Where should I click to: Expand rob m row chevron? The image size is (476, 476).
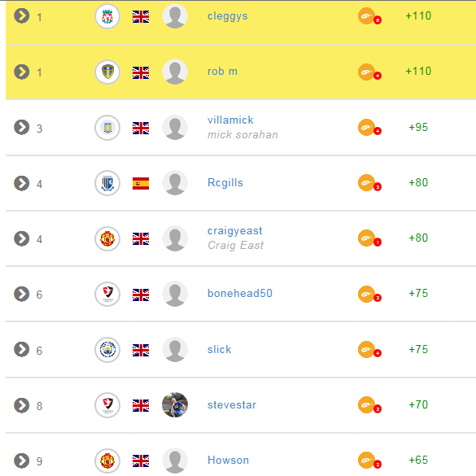(x=21, y=72)
